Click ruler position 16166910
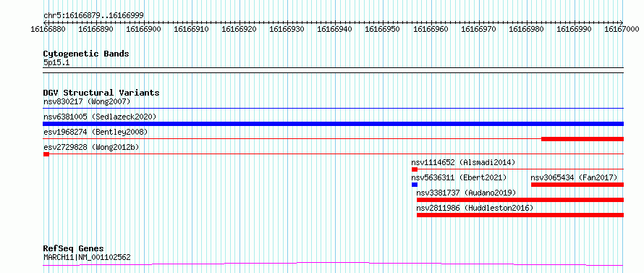This screenshot has height=273, width=644. pyautogui.click(x=192, y=29)
